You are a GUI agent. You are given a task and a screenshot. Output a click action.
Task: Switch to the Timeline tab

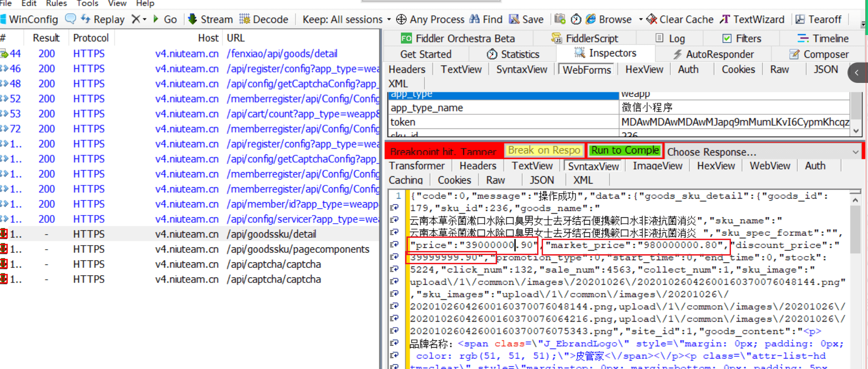point(823,38)
